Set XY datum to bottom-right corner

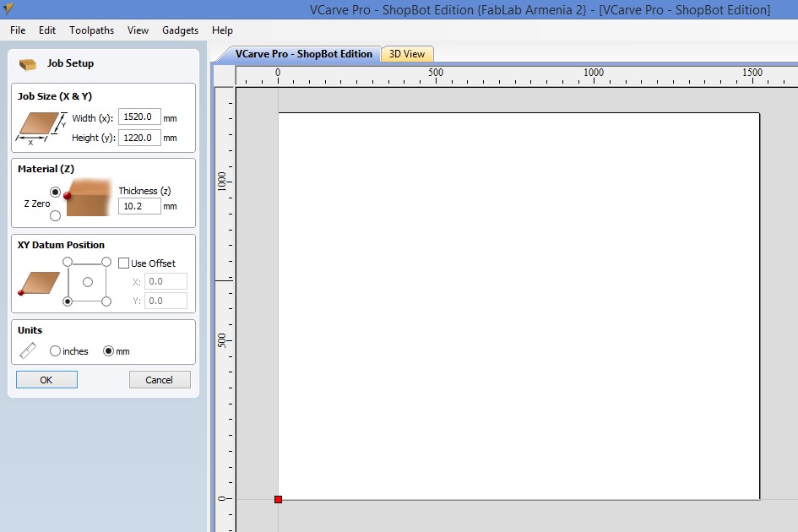[106, 301]
